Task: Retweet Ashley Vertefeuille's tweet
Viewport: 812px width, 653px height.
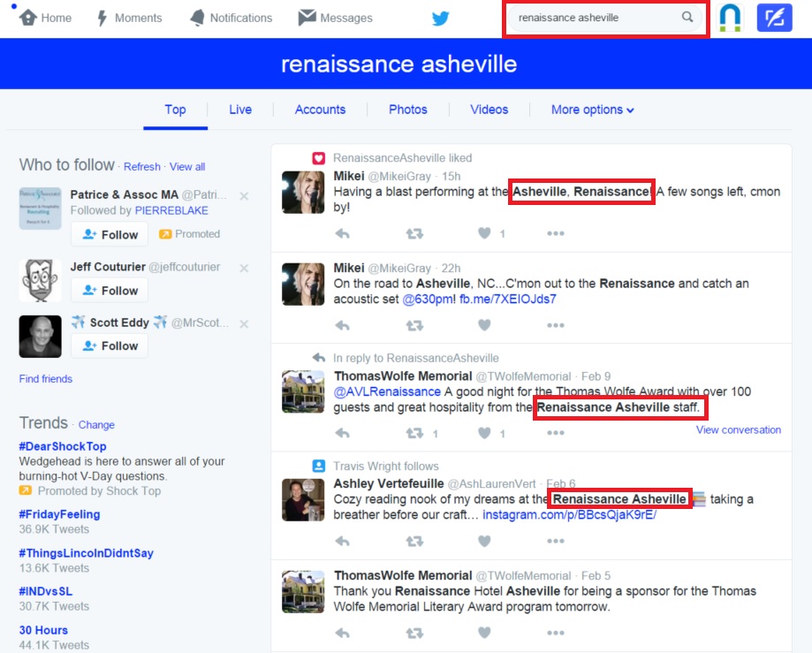Action: coord(414,541)
